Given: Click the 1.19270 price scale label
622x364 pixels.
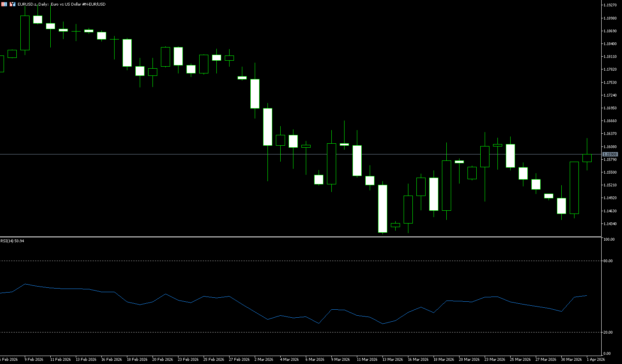Looking at the screenshot, I should point(610,5).
